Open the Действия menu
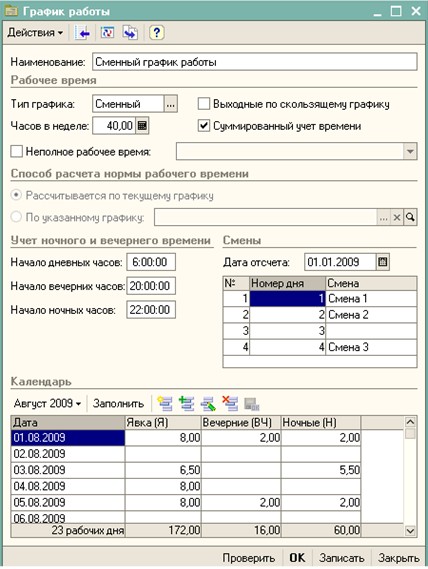428x569 pixels. (35, 33)
